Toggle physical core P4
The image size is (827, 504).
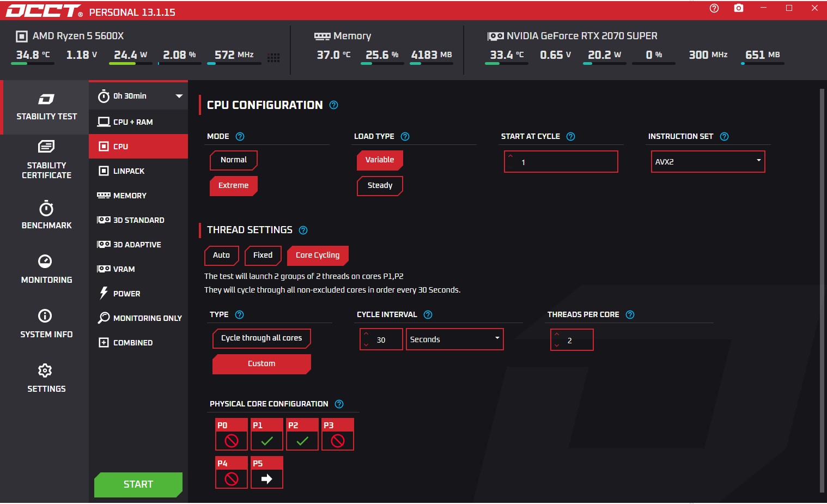(232, 472)
